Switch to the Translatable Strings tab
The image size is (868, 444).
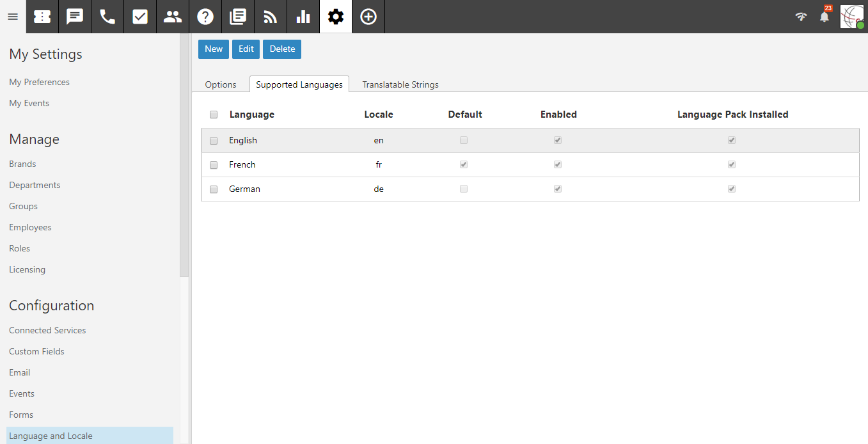click(400, 84)
